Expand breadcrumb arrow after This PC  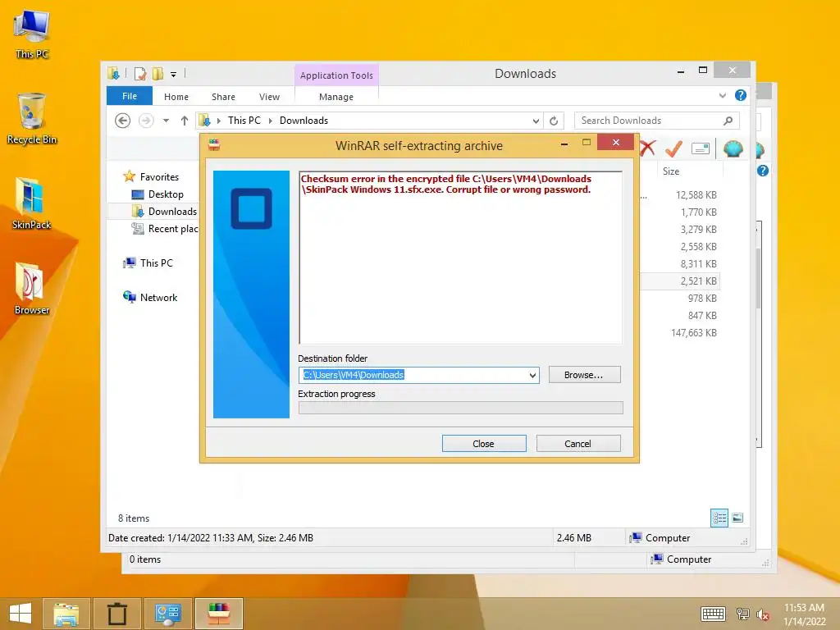[270, 121]
